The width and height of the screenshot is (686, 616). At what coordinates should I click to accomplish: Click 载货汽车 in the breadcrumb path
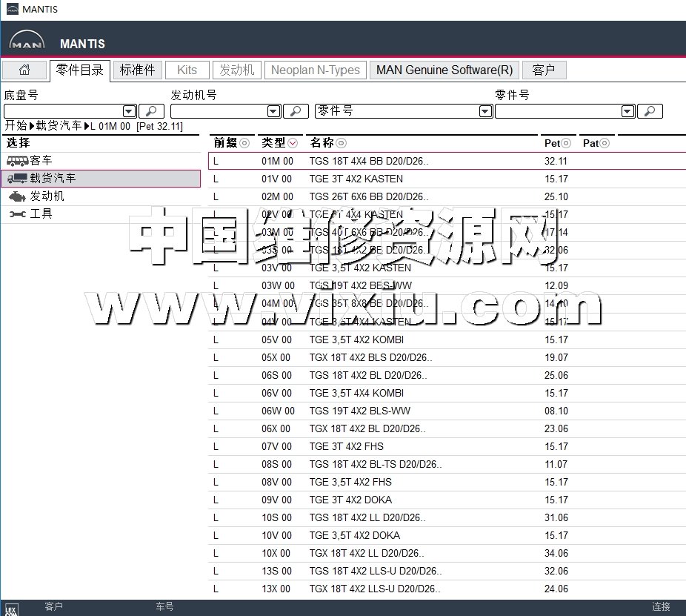point(59,126)
